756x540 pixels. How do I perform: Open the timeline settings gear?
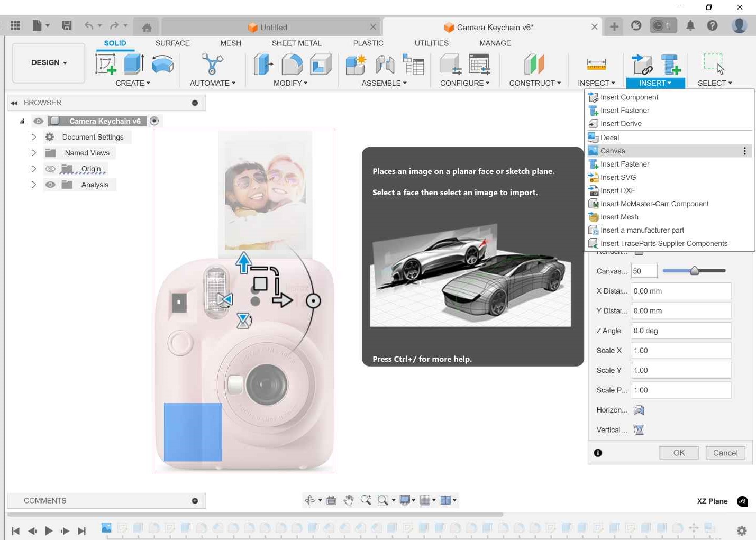pyautogui.click(x=742, y=530)
